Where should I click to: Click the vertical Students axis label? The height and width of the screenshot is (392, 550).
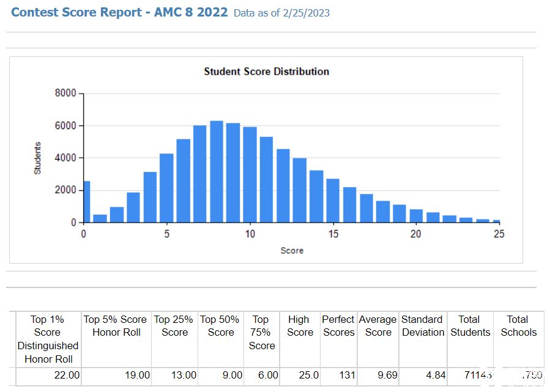pos(38,158)
